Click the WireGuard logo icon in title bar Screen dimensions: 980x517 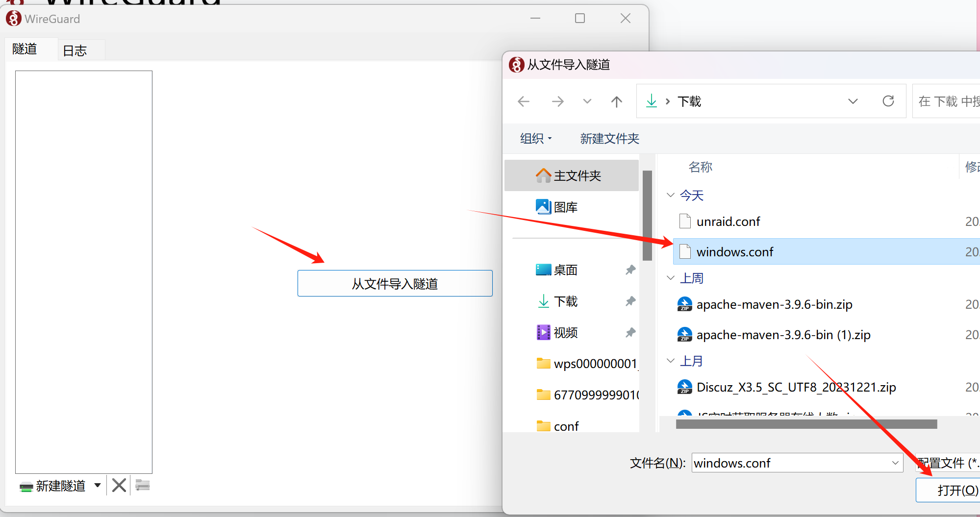point(13,19)
